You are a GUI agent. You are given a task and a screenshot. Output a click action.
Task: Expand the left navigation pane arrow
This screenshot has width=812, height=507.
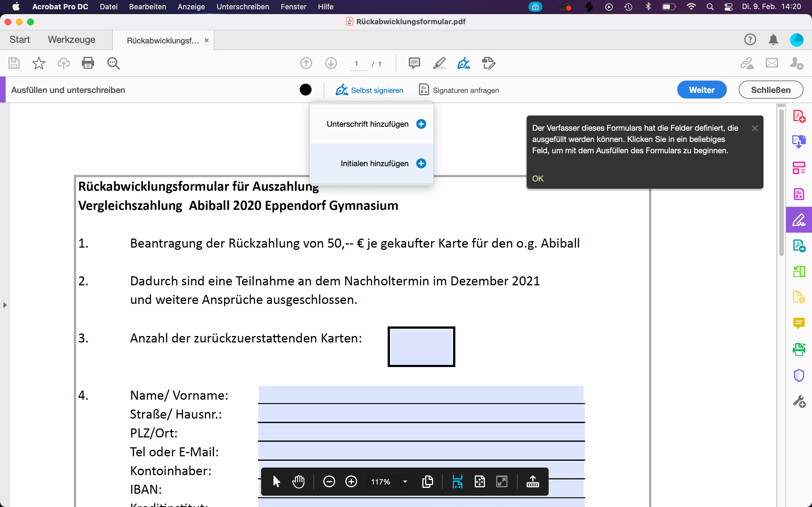pos(5,305)
